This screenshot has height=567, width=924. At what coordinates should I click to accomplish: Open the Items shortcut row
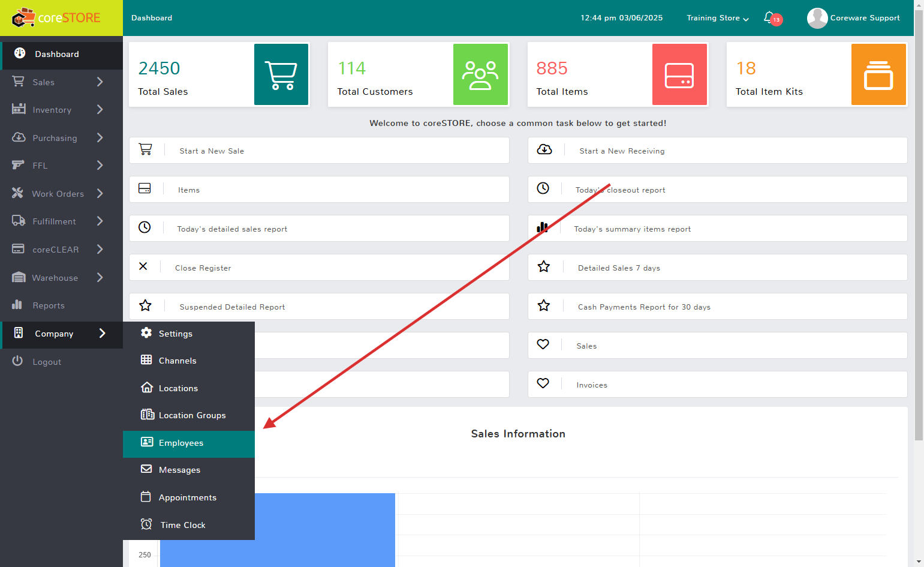tap(319, 190)
